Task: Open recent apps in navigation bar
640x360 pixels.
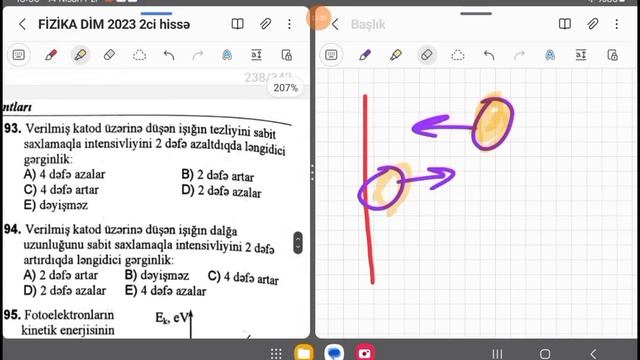Action: tap(497, 353)
